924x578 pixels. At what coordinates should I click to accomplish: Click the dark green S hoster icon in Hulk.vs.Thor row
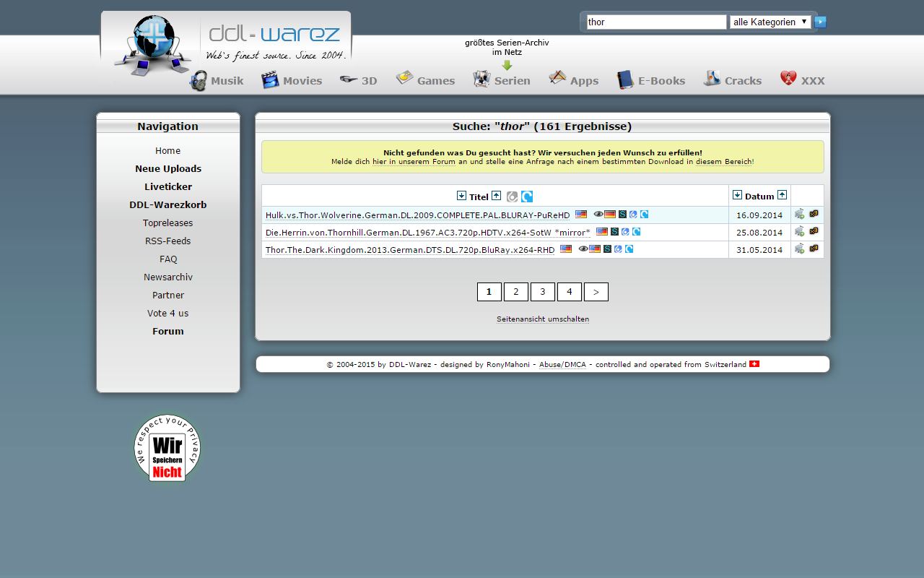point(622,215)
